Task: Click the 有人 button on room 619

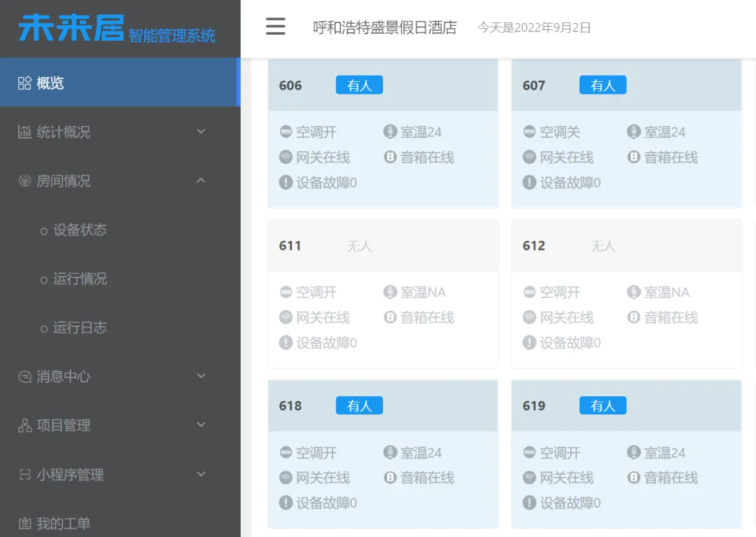Action: 603,405
